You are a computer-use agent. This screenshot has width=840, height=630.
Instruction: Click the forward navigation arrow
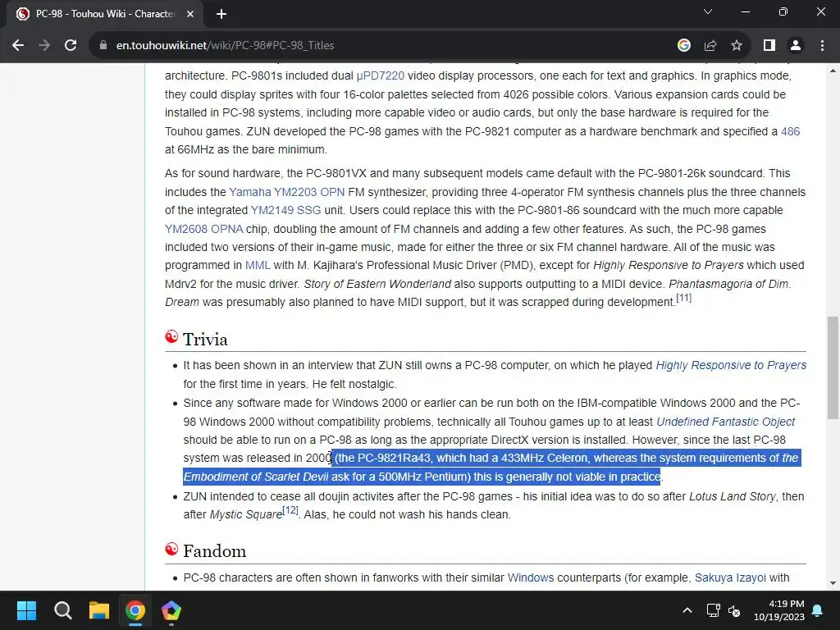coord(44,46)
